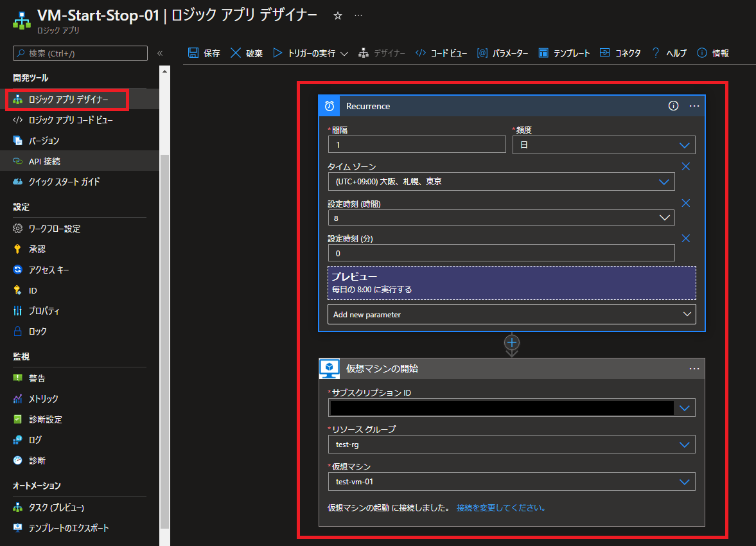This screenshot has width=756, height=546.
Task: Open ロジック アプリ コード ビュー sidebar item
Action: tap(80, 120)
